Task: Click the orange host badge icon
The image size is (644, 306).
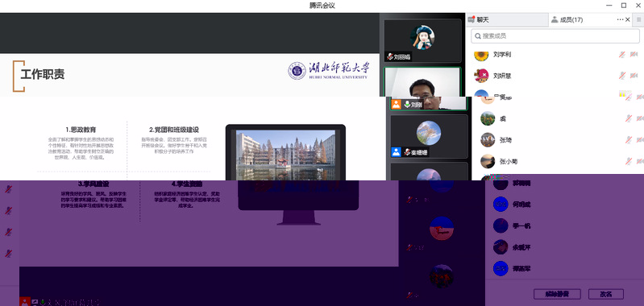Action: (x=396, y=105)
